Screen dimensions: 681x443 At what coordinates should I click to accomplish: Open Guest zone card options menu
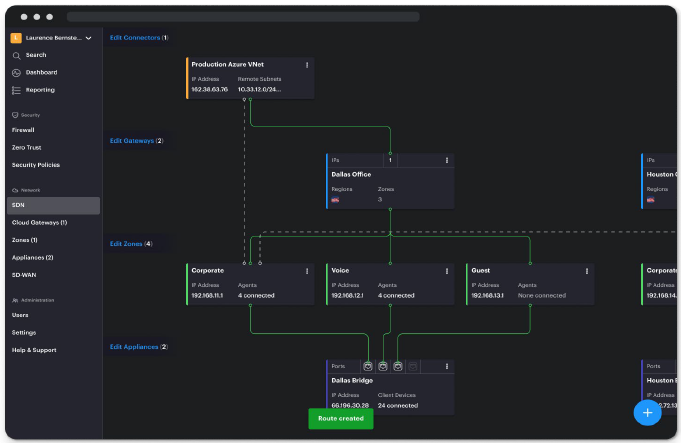(587, 271)
